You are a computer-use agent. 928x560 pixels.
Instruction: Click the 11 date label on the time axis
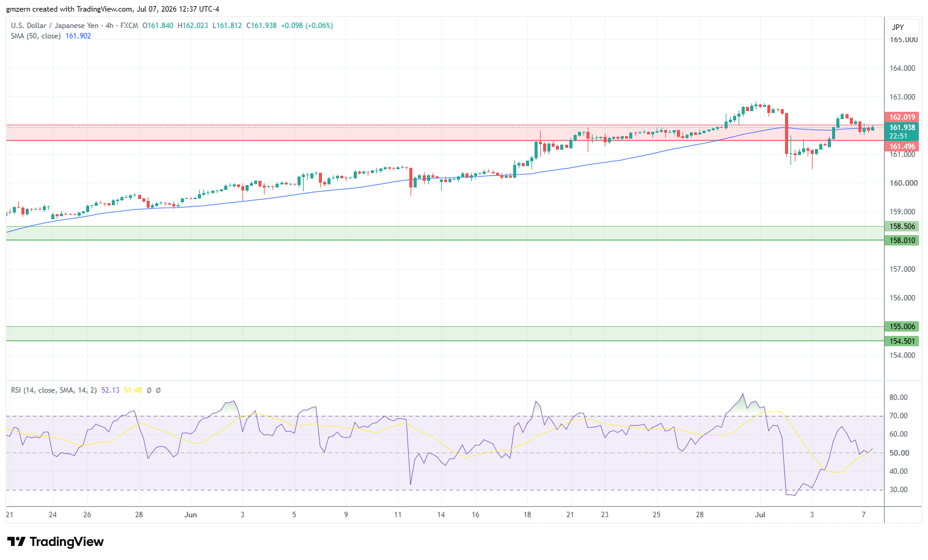coord(398,515)
